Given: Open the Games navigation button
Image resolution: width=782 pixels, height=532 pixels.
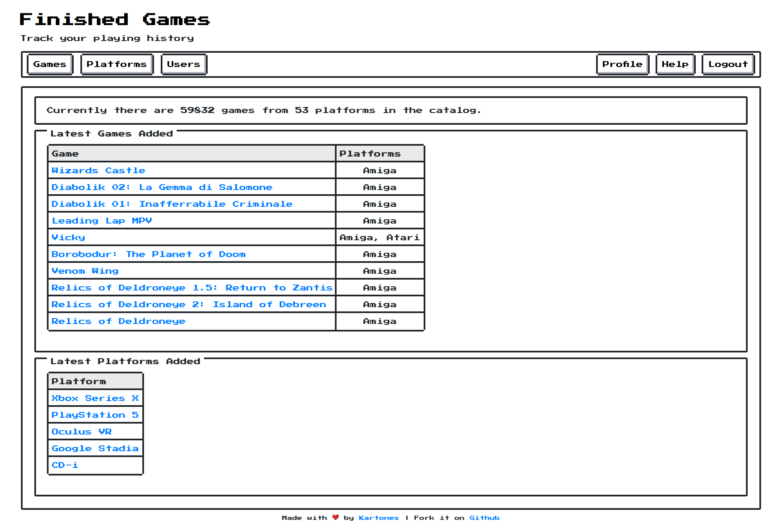Looking at the screenshot, I should (50, 64).
